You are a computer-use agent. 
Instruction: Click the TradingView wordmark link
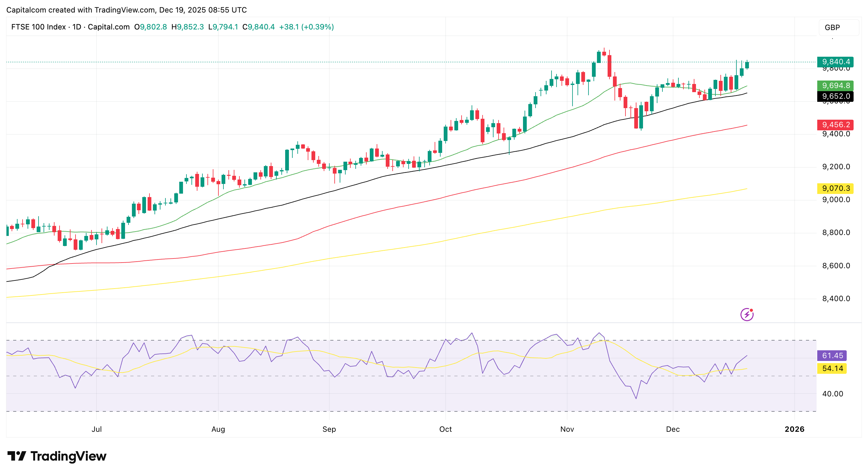pyautogui.click(x=68, y=456)
